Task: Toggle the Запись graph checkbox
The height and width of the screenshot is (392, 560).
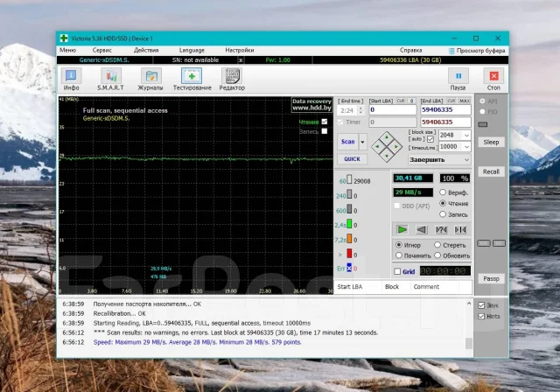Action: point(325,131)
